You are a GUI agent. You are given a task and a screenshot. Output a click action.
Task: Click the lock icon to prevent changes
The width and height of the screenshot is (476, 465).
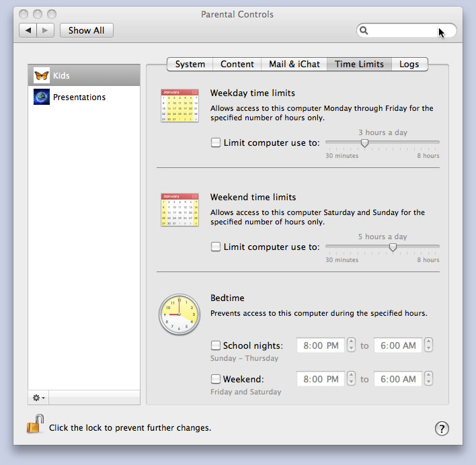(x=35, y=425)
